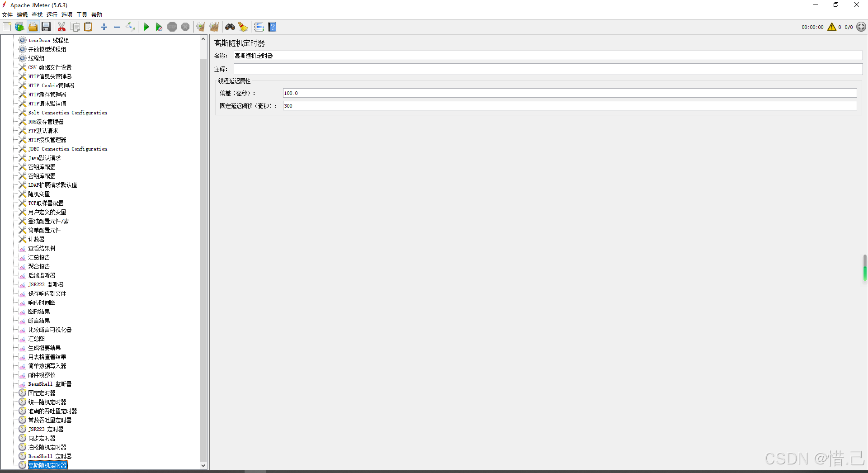Open the 帮助 menu

[97, 15]
